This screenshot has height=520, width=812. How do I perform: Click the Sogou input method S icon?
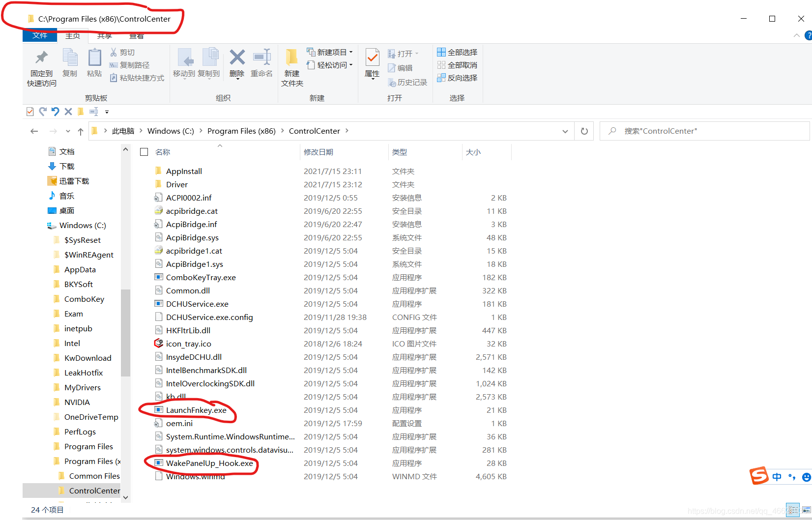pyautogui.click(x=758, y=476)
